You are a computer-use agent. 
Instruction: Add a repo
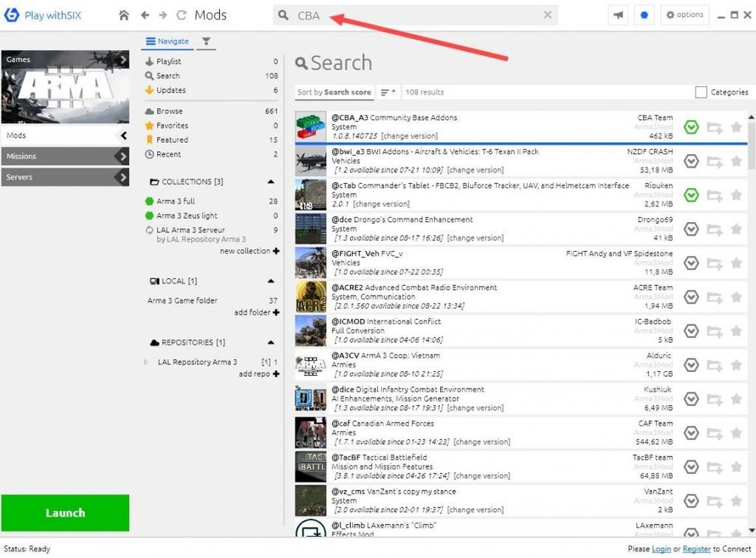coord(259,374)
